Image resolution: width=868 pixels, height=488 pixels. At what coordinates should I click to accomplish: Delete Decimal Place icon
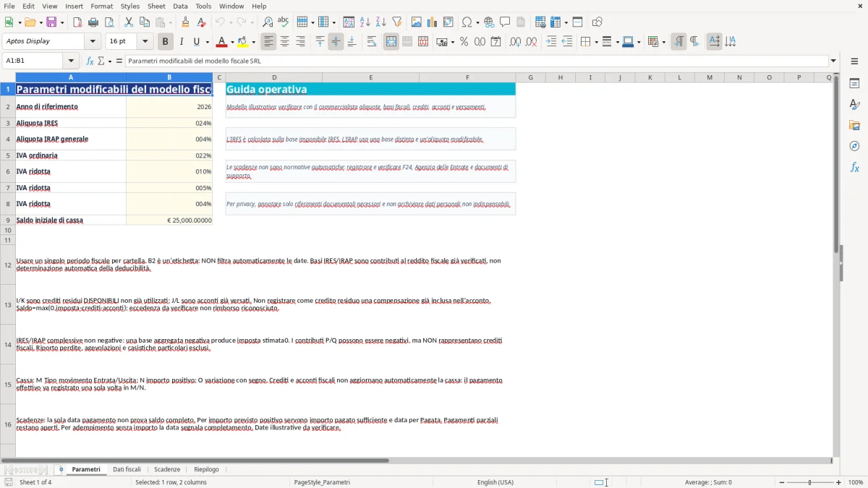click(532, 42)
